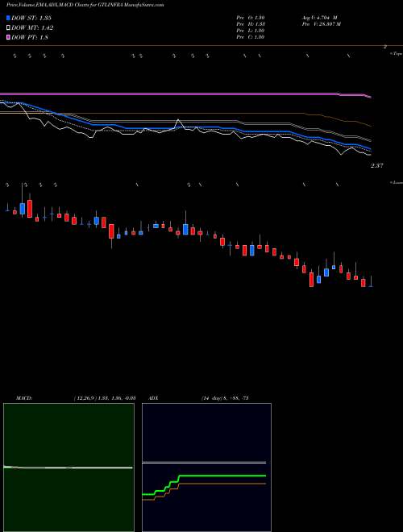Image resolution: width=403 pixels, height=532 pixels.
Task: Click inside the dark blue ADX chart panel
Action: click(x=206, y=468)
